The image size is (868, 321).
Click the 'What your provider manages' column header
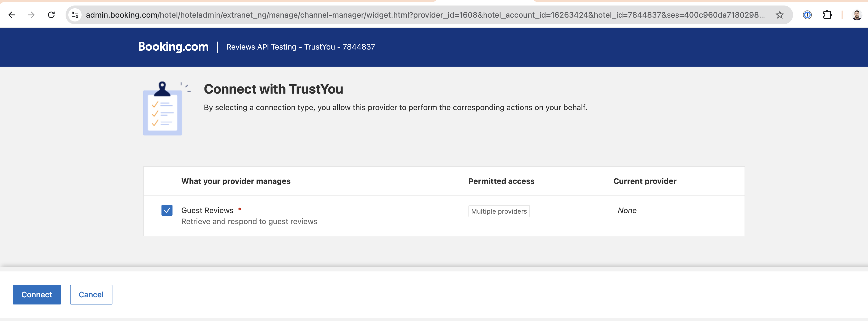pyautogui.click(x=236, y=181)
